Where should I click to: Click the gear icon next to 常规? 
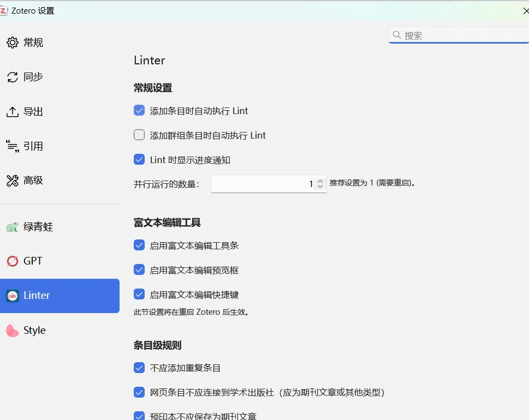pos(13,43)
